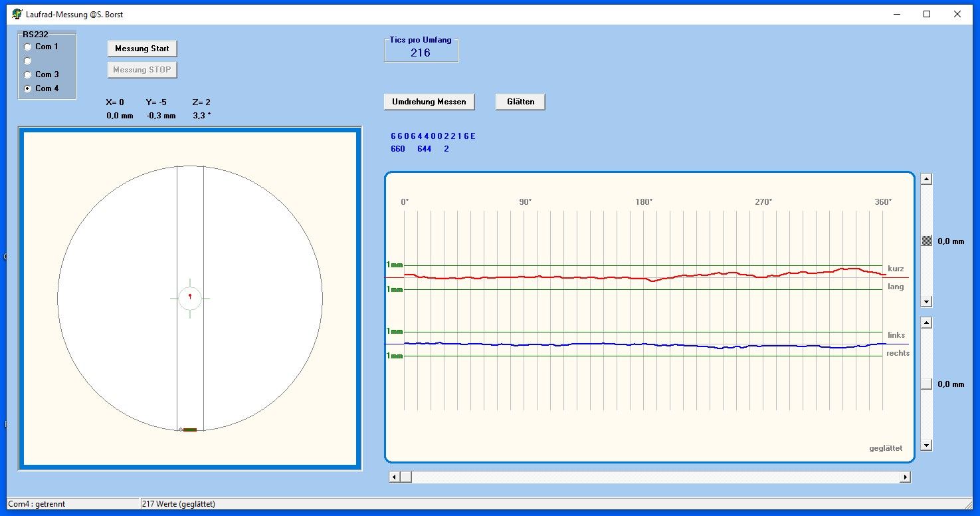Select the Com 4 radio button

(28, 88)
